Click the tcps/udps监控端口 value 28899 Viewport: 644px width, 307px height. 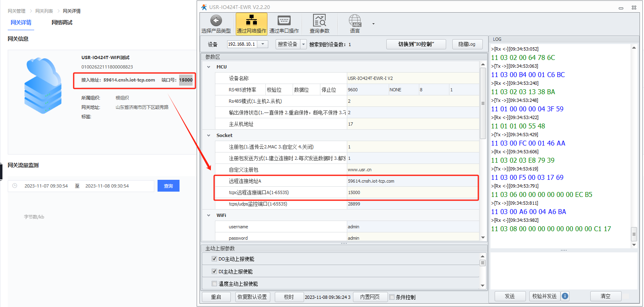pyautogui.click(x=413, y=204)
